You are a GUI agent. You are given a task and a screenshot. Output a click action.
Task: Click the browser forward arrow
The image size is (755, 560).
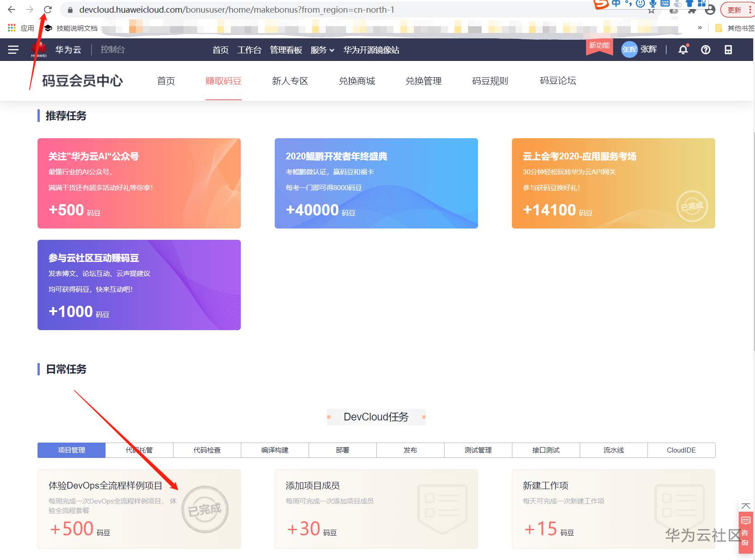coord(30,9)
